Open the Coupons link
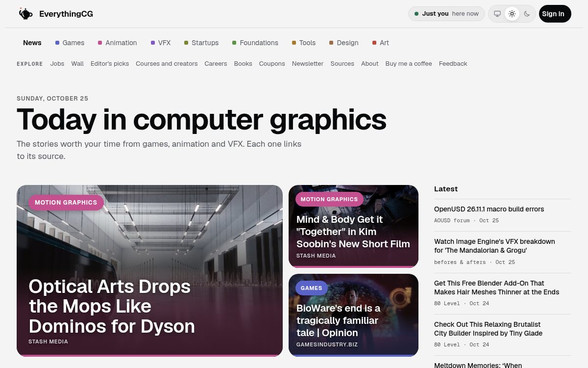The image size is (588, 368). [x=272, y=64]
